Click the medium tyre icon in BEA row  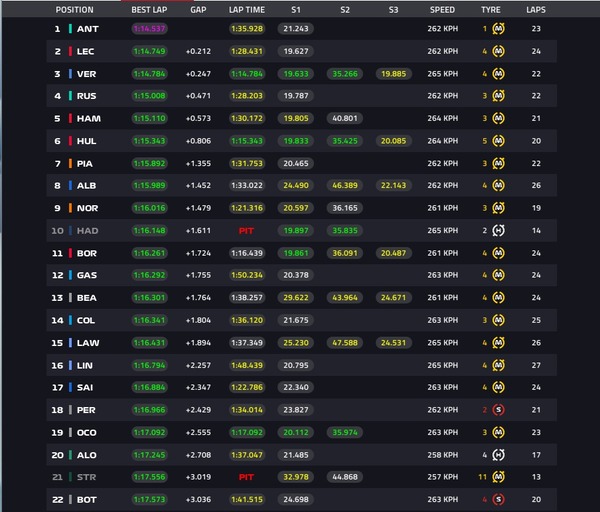tap(498, 297)
